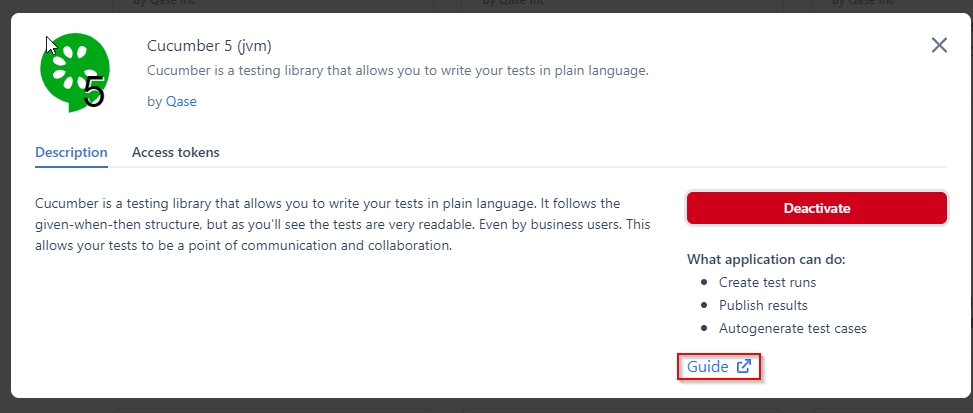Click the black numeral 5 on the logo
Viewport: 973px width, 413px height.
point(94,92)
